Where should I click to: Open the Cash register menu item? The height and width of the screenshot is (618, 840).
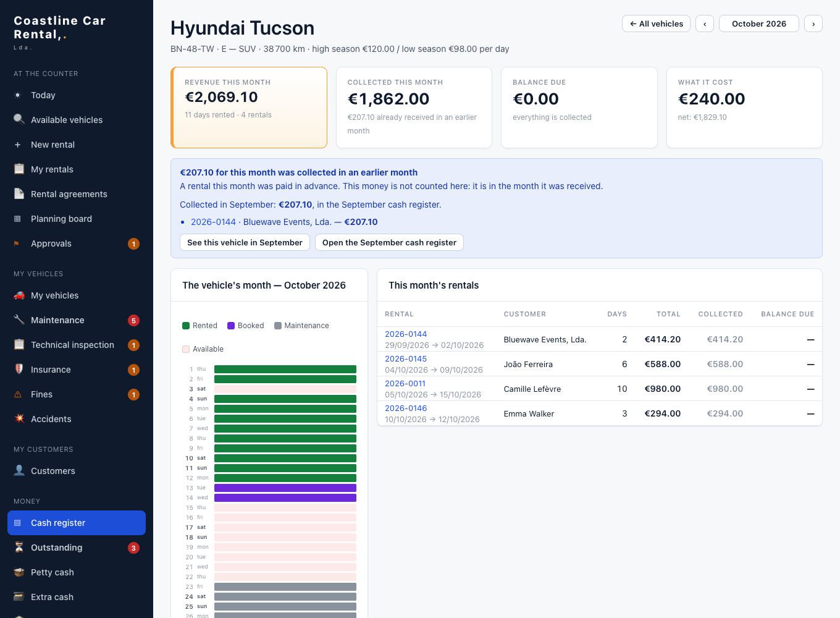[x=77, y=523]
